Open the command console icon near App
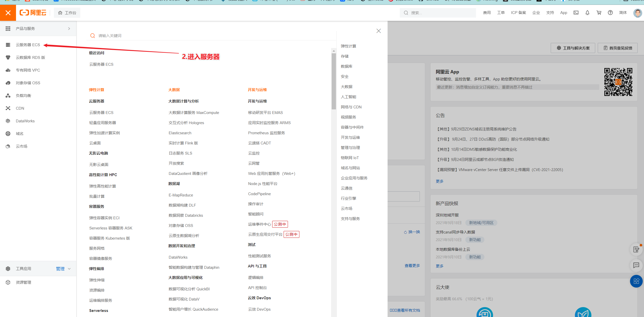 pos(576,12)
